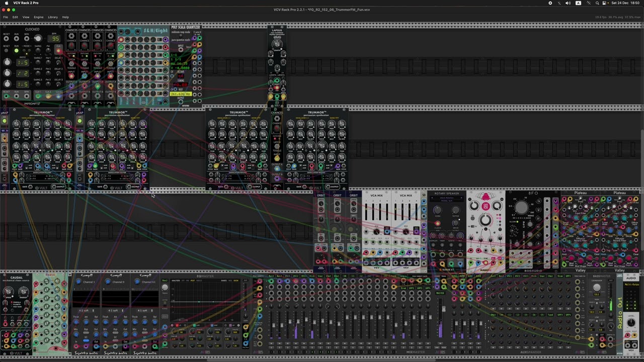Click the EQMaster track label showing Bas2
The height and width of the screenshot is (362, 644).
(x=165, y=280)
